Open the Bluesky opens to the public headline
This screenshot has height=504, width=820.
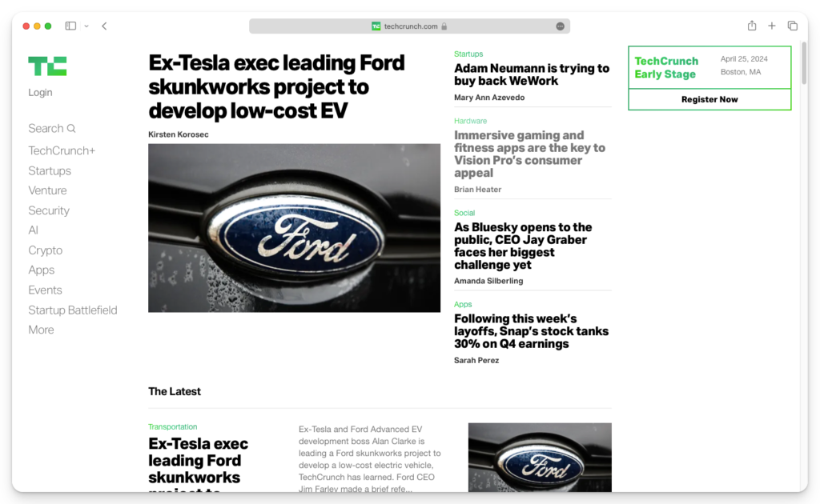[523, 246]
